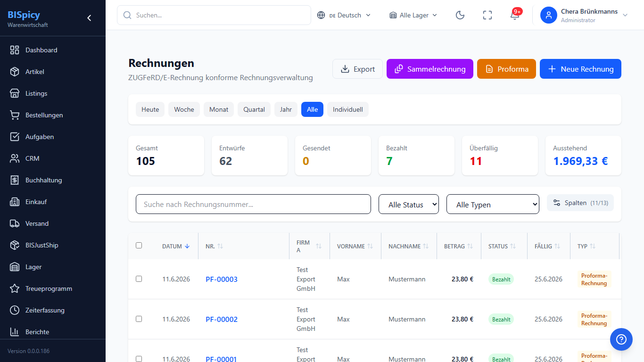Select the Monat time filter
Screen dimensions: 644x362
click(x=219, y=109)
